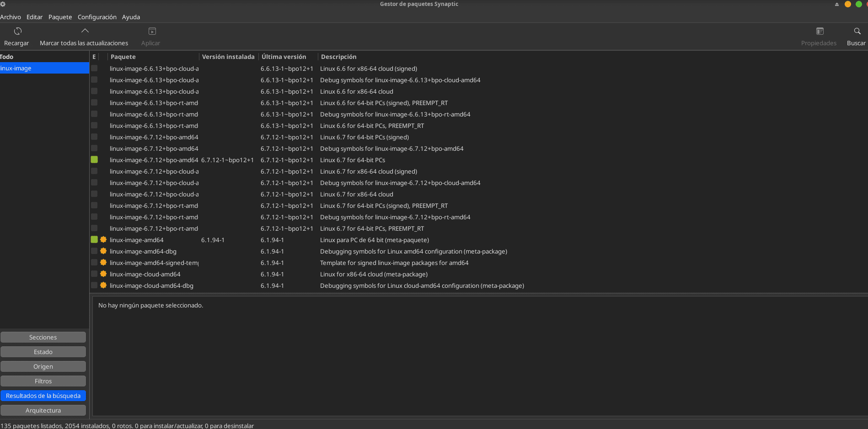Select package name linux-image-amd64-signed-template
The height and width of the screenshot is (429, 868).
pyautogui.click(x=154, y=263)
